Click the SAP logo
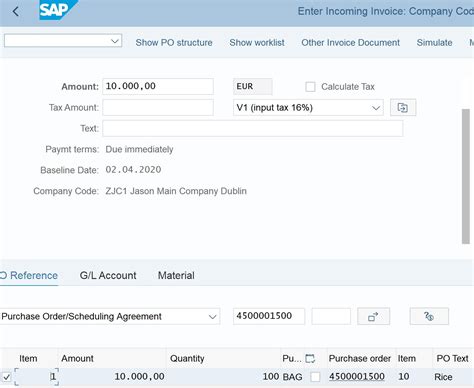Image resolution: width=474 pixels, height=388 pixels. coord(58,10)
